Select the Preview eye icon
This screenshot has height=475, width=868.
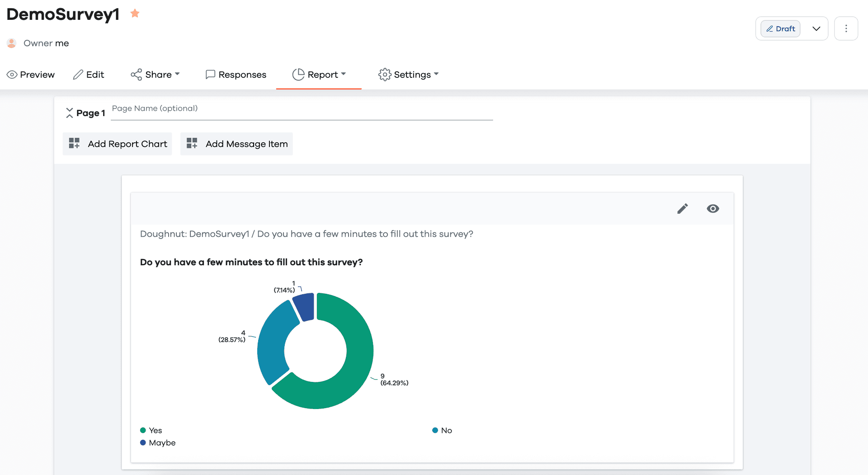[x=12, y=75]
